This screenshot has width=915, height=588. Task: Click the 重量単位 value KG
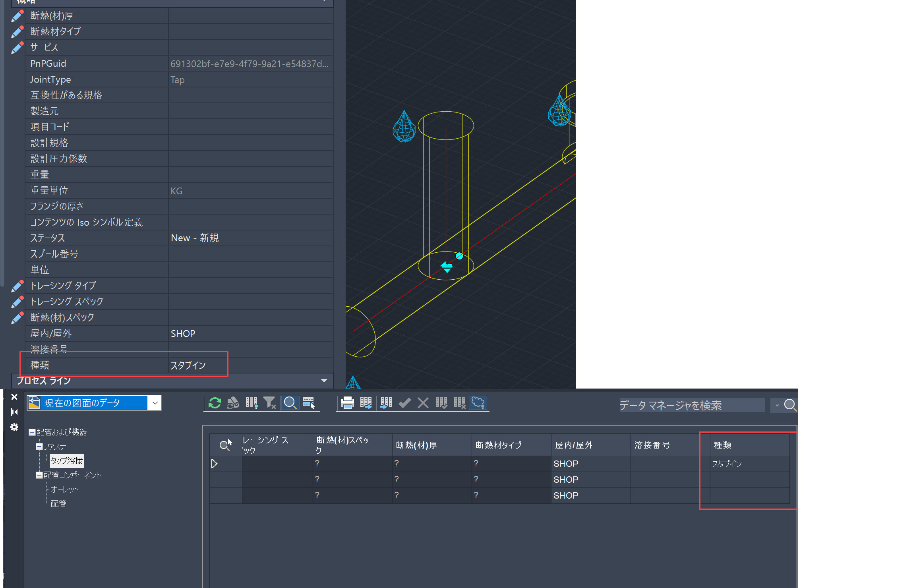[x=251, y=190]
